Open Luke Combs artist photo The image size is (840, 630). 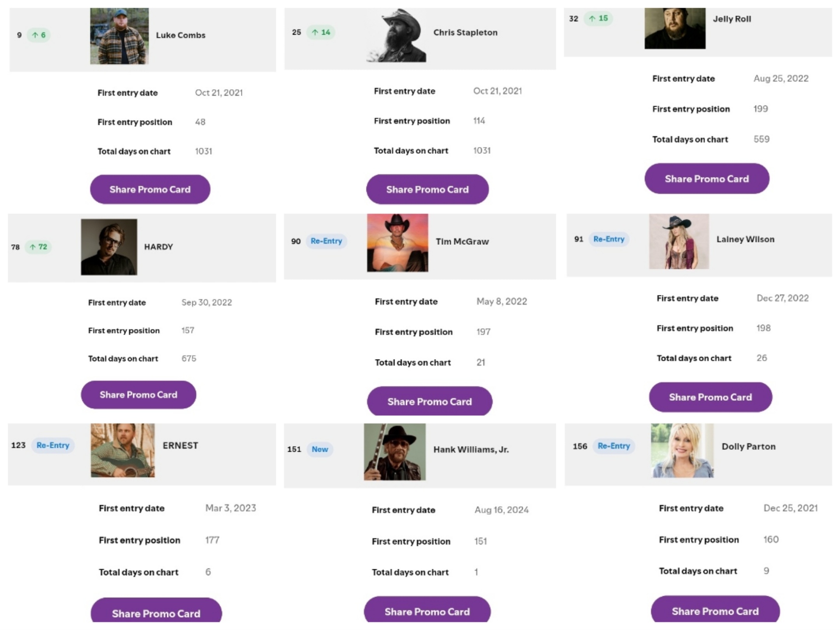(119, 36)
